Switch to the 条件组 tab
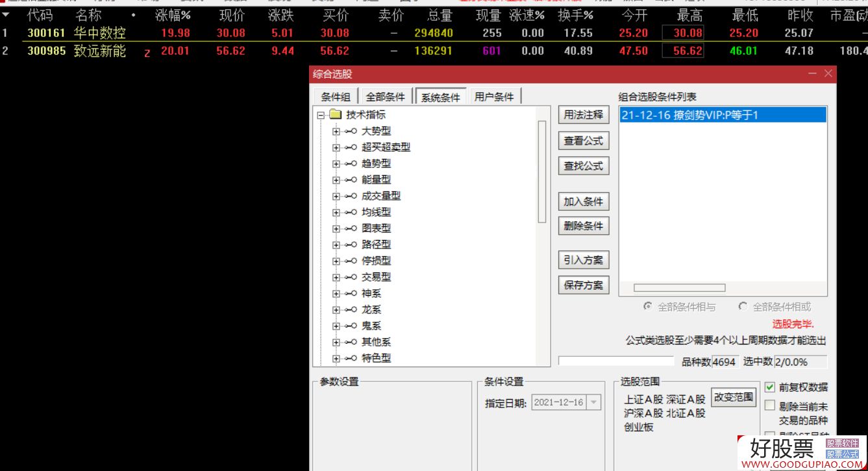 (x=336, y=97)
